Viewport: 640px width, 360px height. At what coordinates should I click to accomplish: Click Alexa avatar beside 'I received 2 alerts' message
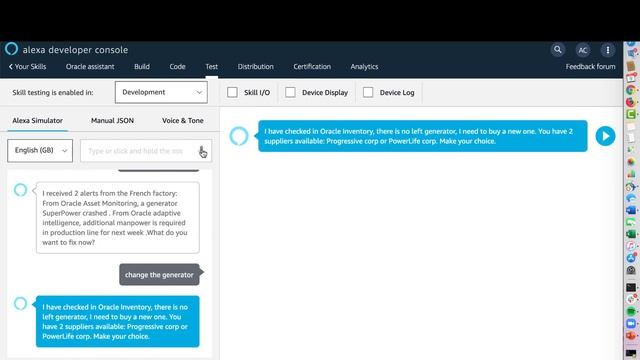click(x=20, y=190)
